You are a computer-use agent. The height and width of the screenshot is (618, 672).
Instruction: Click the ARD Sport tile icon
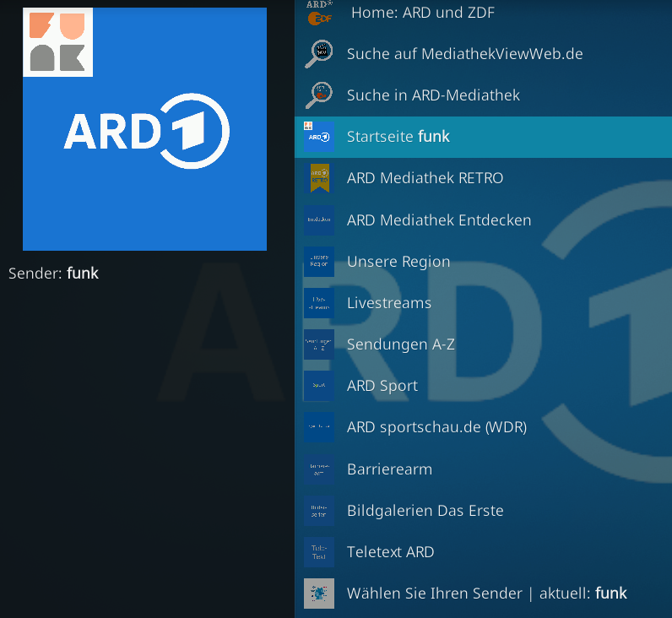[319, 386]
